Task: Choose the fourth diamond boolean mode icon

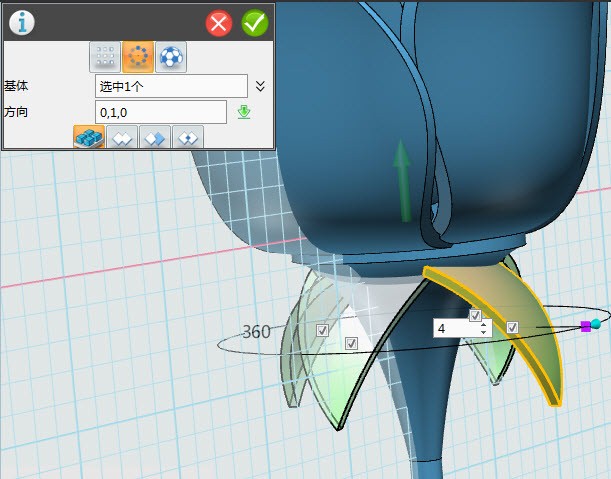Action: (x=188, y=138)
